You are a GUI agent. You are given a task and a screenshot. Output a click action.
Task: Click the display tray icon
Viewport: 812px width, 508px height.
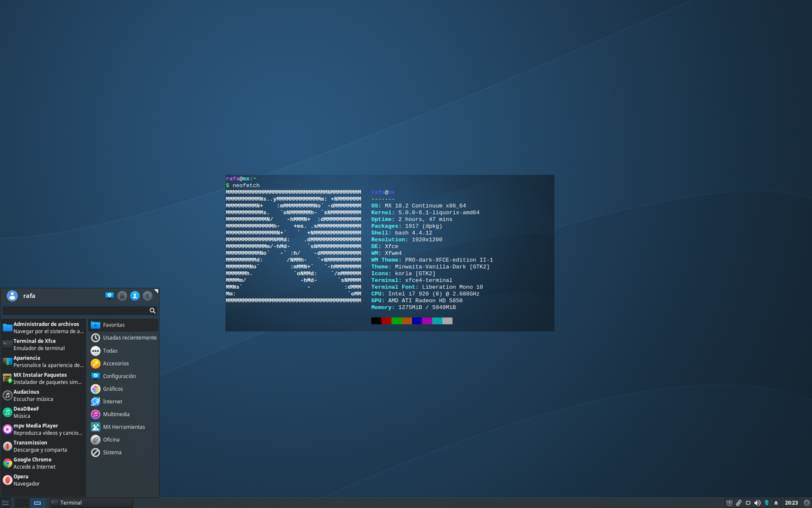(748, 503)
